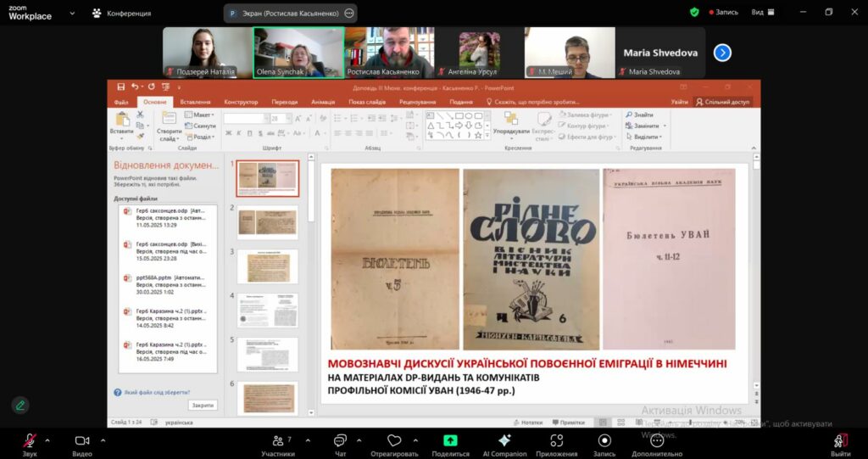Open Виділити select dropdown
This screenshot has height=459, width=868.
(x=644, y=137)
